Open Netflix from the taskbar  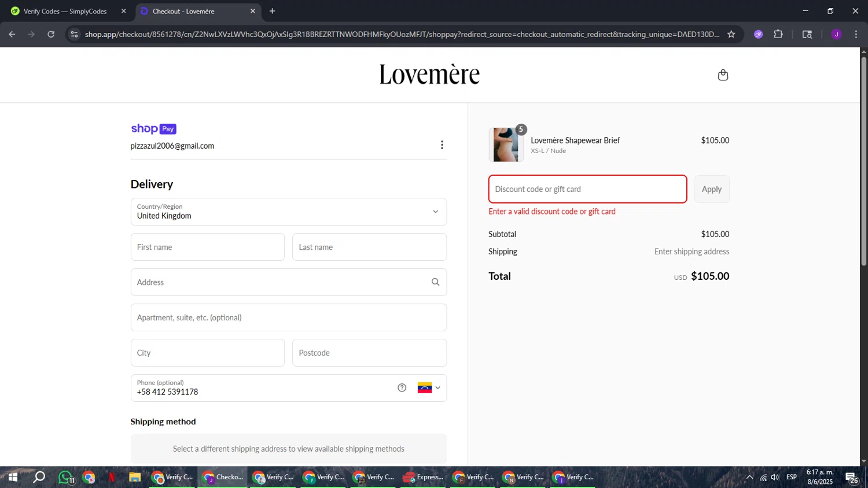coord(112,477)
